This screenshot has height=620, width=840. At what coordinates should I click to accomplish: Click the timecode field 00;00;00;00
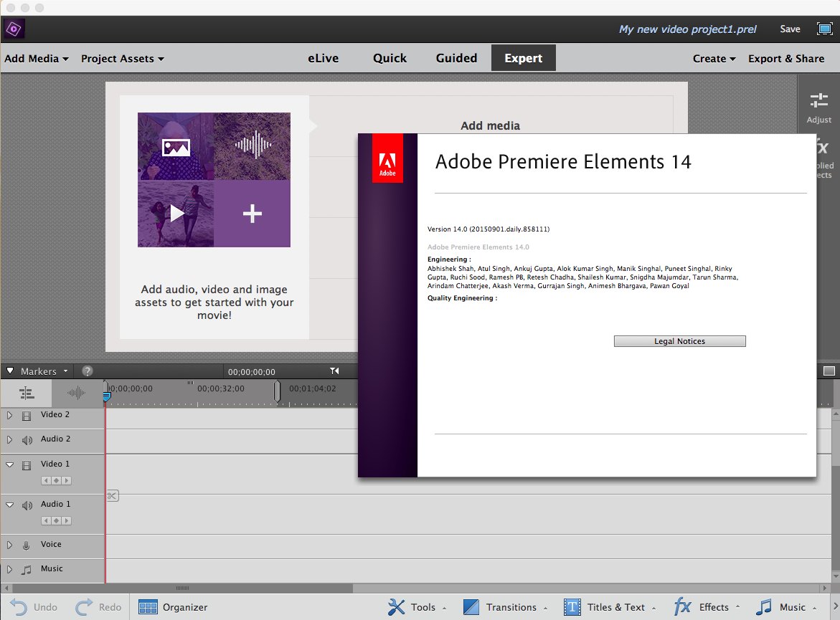click(251, 371)
